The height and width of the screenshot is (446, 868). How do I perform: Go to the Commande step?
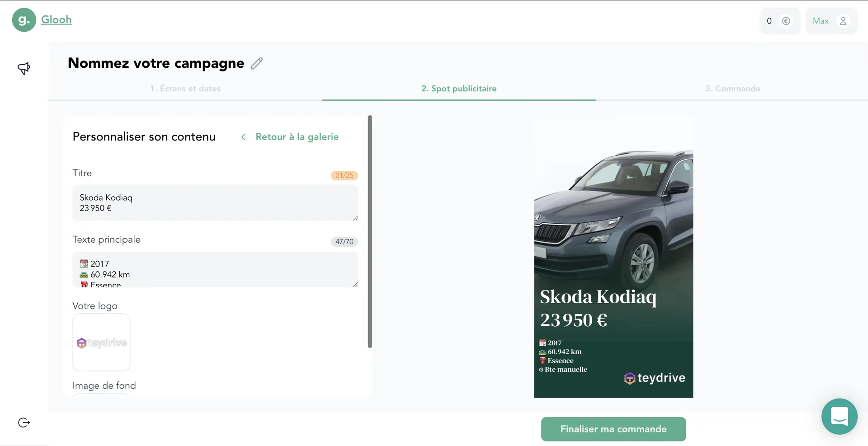point(733,89)
